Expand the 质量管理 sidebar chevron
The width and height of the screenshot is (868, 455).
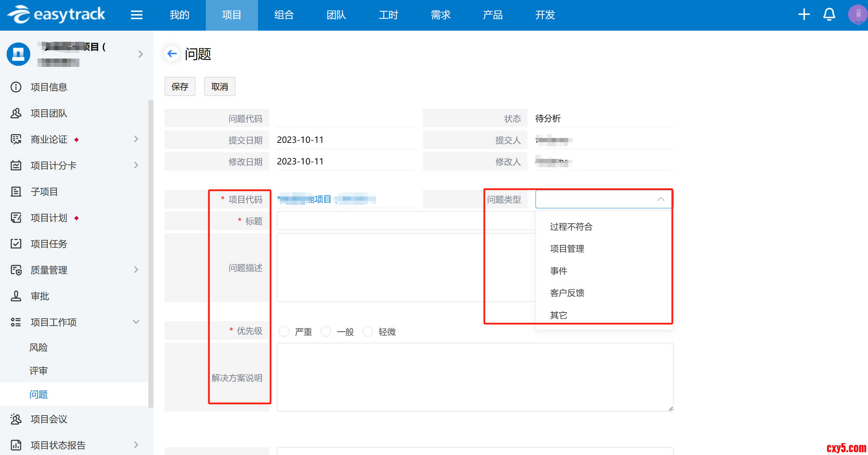click(x=136, y=270)
